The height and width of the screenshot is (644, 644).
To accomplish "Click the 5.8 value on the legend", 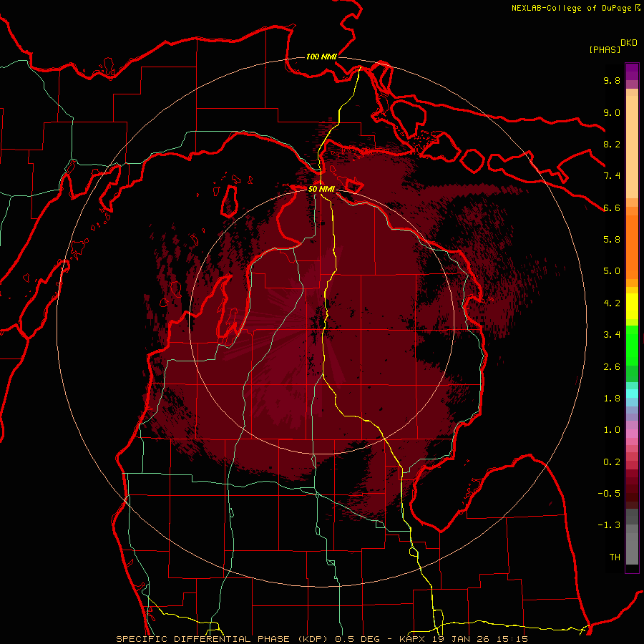I will click(612, 240).
